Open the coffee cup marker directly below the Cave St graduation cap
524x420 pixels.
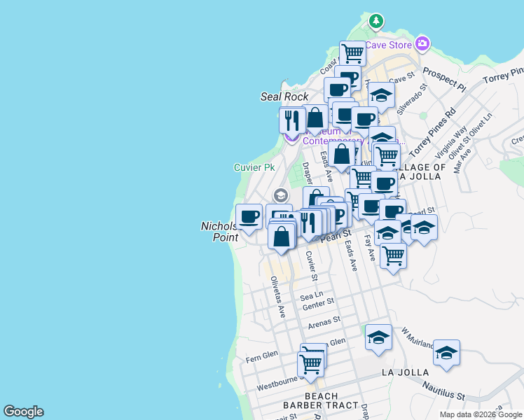click(365, 120)
